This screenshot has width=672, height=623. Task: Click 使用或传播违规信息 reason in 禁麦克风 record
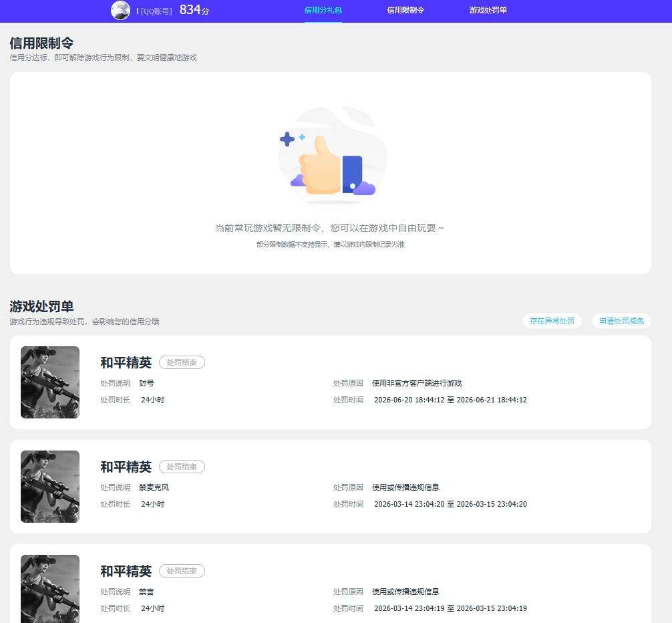coord(406,487)
